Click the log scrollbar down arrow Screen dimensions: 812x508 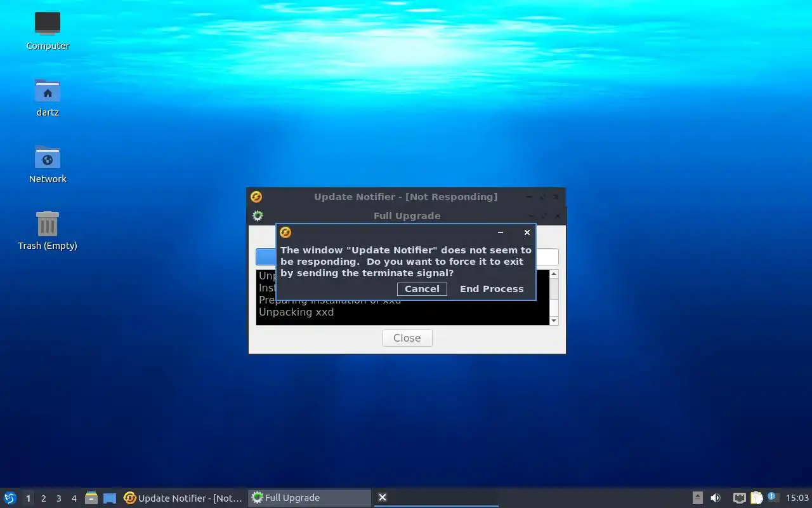(x=554, y=321)
